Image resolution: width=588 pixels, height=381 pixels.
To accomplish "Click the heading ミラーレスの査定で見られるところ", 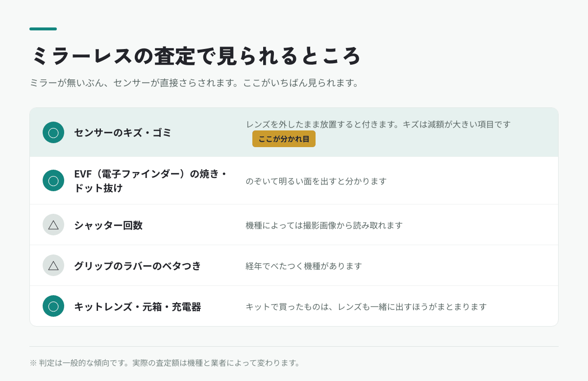I will coord(196,55).
